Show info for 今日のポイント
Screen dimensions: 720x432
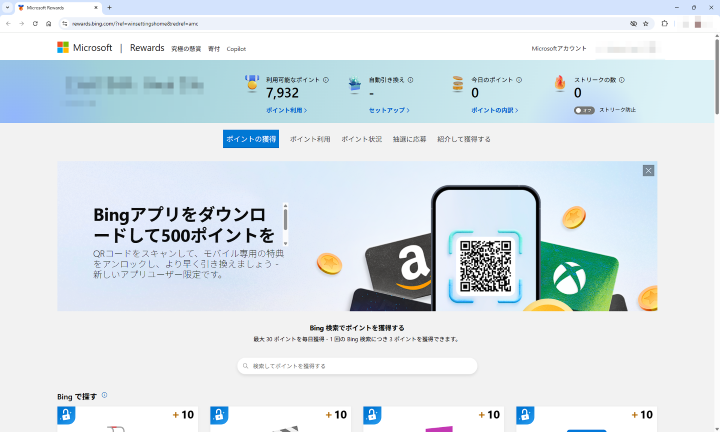519,80
